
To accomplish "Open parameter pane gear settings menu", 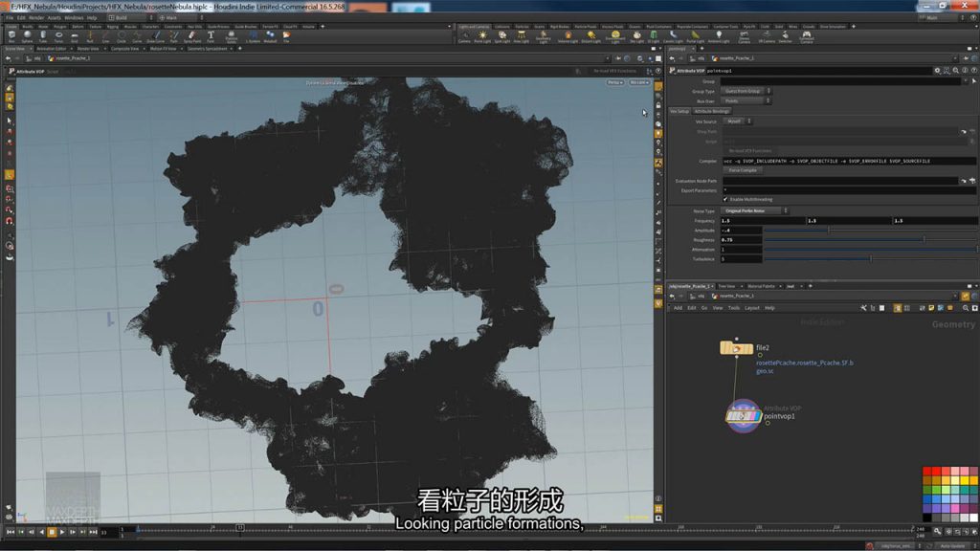I will coord(937,71).
